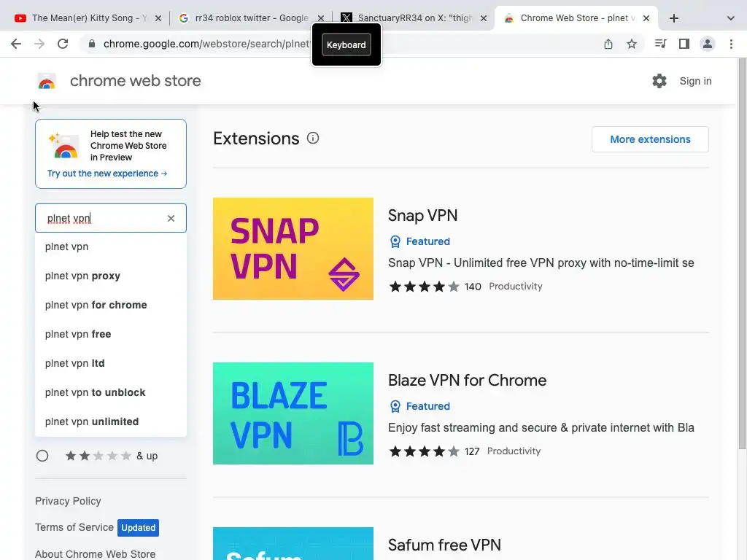The image size is (747, 560).
Task: Reload the current page
Action: 63,44
